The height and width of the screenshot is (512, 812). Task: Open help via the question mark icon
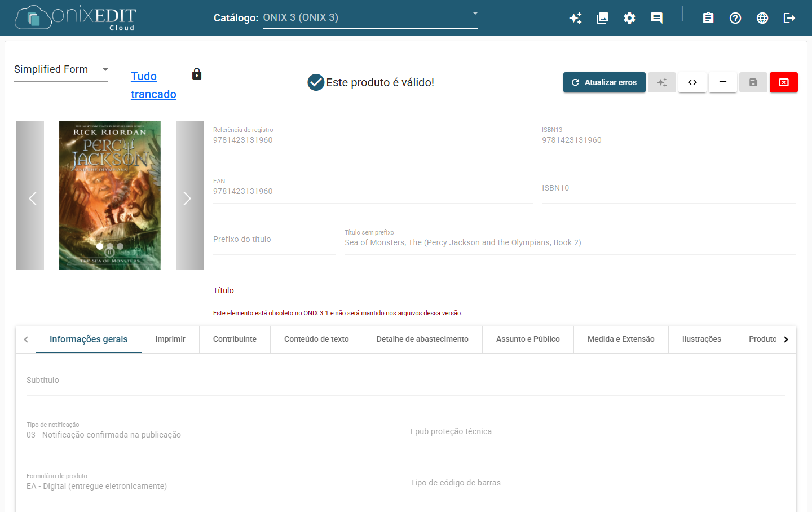click(x=735, y=18)
